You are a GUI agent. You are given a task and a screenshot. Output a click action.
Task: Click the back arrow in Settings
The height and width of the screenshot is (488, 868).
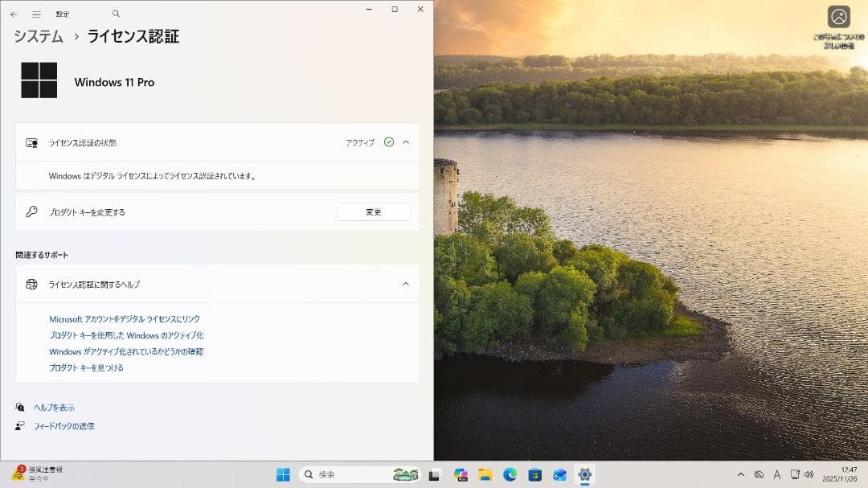pos(14,14)
